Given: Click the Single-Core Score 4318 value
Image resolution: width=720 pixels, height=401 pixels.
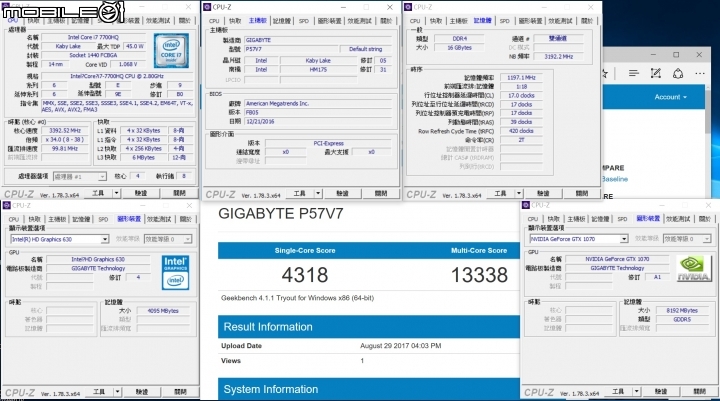Looking at the screenshot, I should coord(305,275).
